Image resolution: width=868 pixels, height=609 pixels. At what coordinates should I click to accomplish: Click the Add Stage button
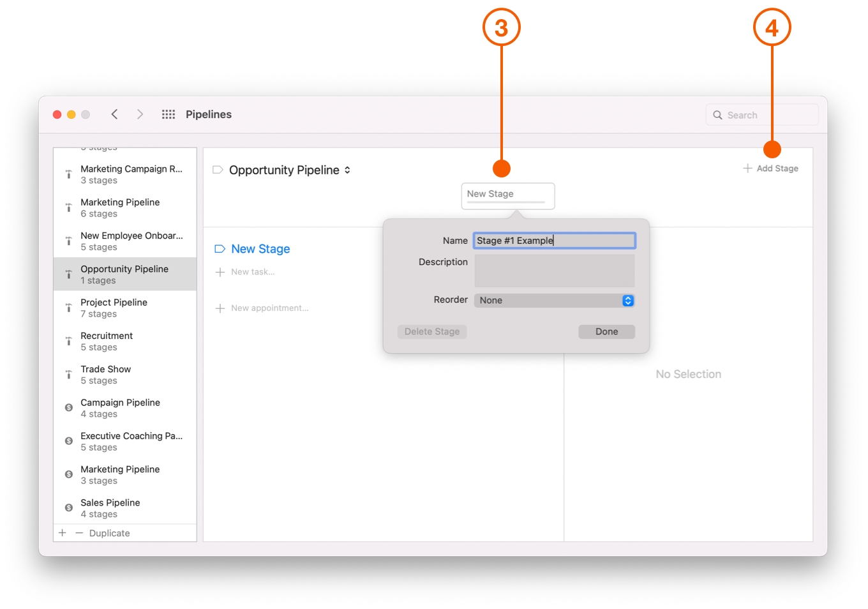[x=771, y=168]
